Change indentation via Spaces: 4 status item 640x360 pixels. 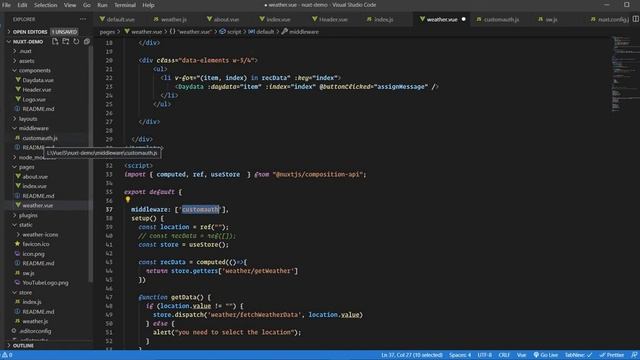pyautogui.click(x=460, y=355)
